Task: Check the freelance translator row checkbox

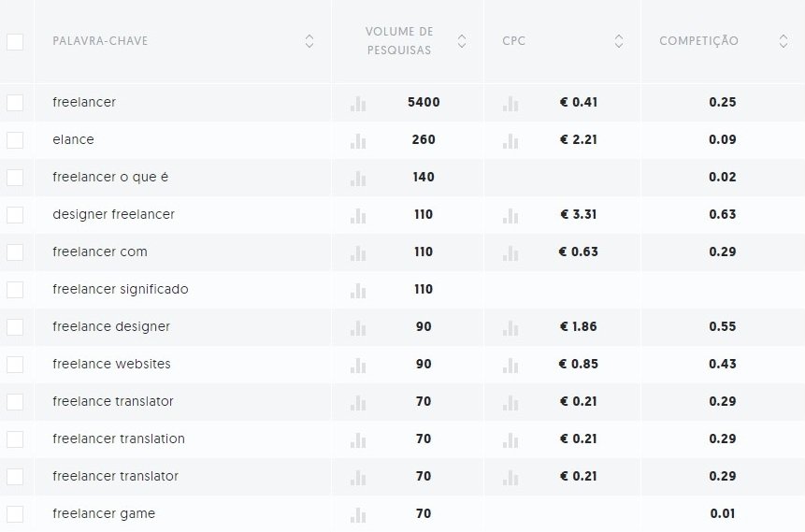Action: point(15,402)
